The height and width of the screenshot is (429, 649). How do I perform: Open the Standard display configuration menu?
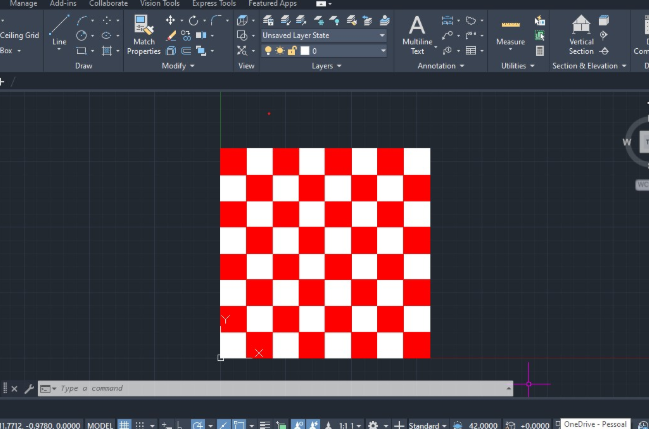(x=428, y=425)
